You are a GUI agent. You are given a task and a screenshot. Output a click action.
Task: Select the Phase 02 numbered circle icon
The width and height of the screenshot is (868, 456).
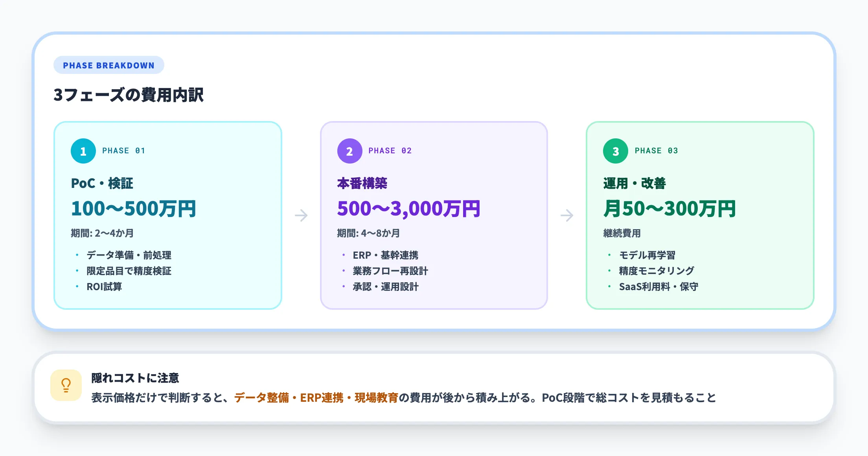click(349, 151)
